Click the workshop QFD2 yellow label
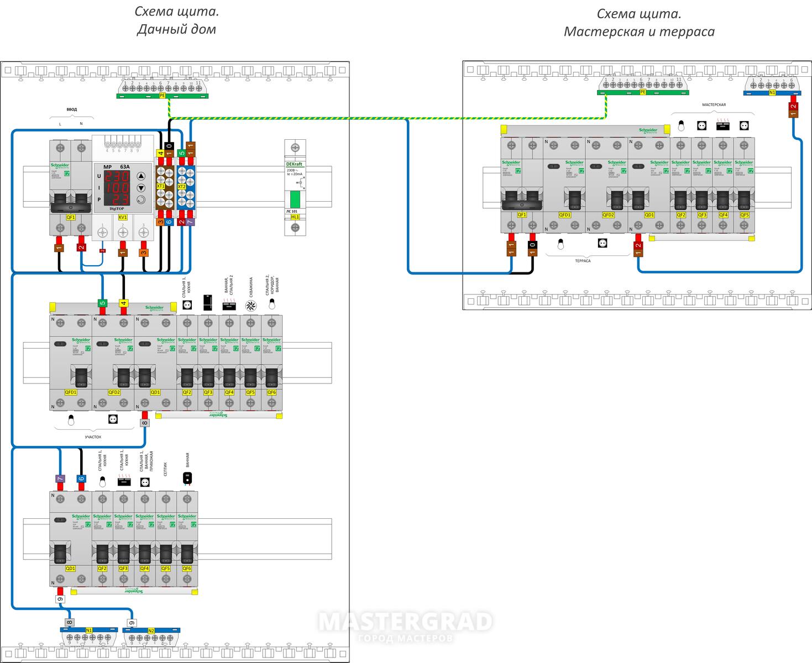This screenshot has height=663, width=812. 608,215
